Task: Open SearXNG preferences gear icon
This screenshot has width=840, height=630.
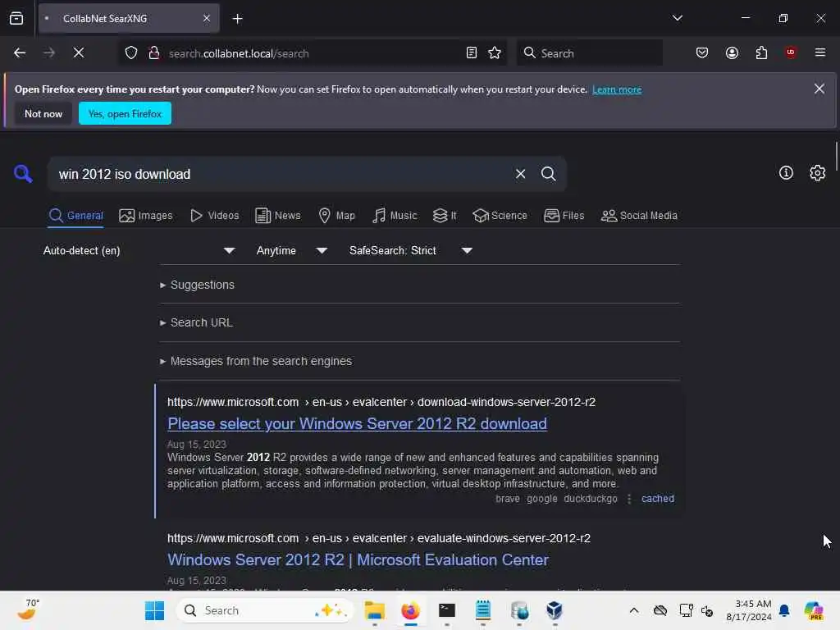Action: (x=818, y=172)
